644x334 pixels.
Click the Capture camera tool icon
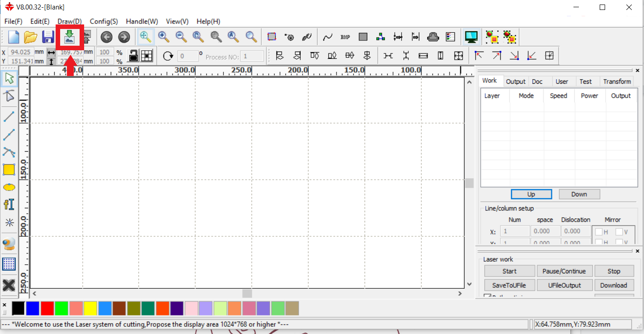click(x=9, y=244)
